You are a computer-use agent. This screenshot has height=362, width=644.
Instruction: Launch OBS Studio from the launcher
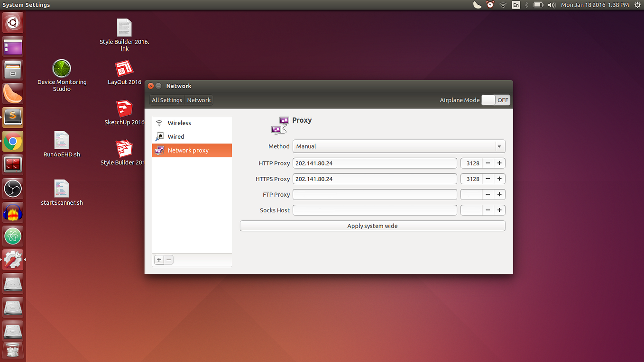click(x=12, y=189)
